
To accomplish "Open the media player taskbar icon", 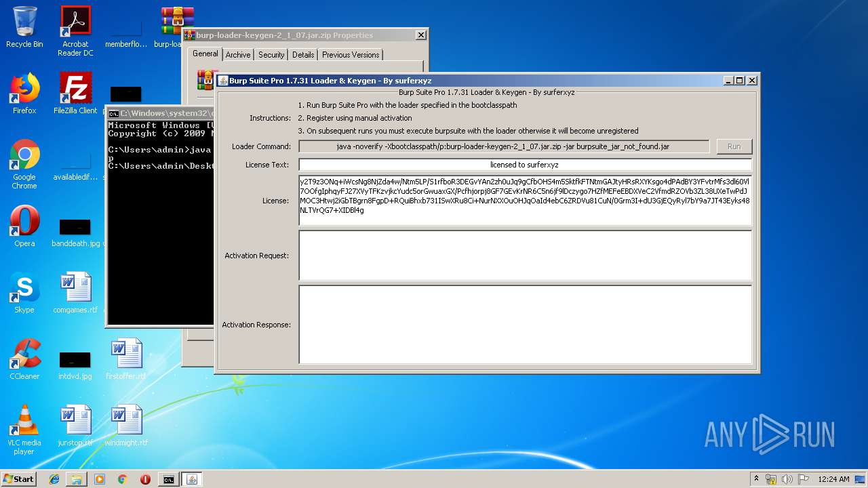I will (100, 479).
